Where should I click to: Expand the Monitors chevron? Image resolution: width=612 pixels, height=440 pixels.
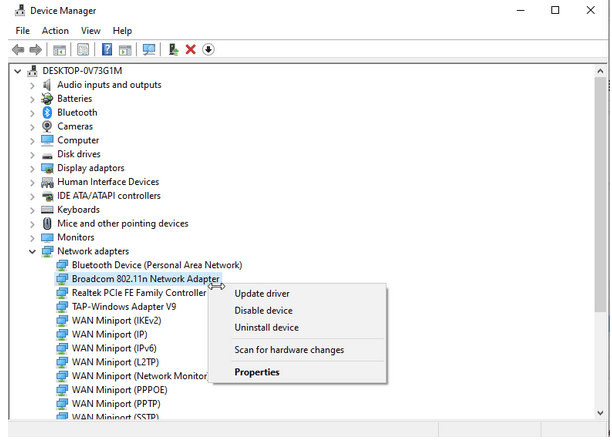(x=32, y=238)
